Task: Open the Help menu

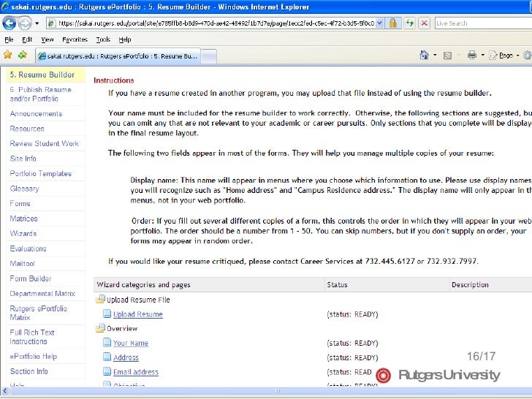Action: tap(124, 39)
